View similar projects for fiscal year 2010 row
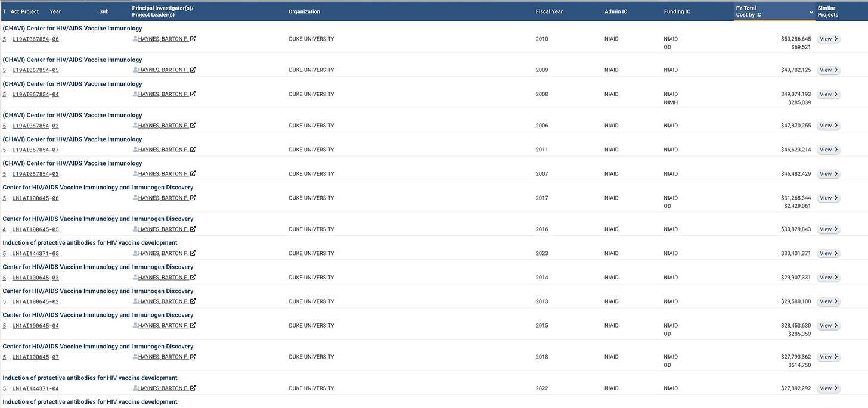 [828, 39]
